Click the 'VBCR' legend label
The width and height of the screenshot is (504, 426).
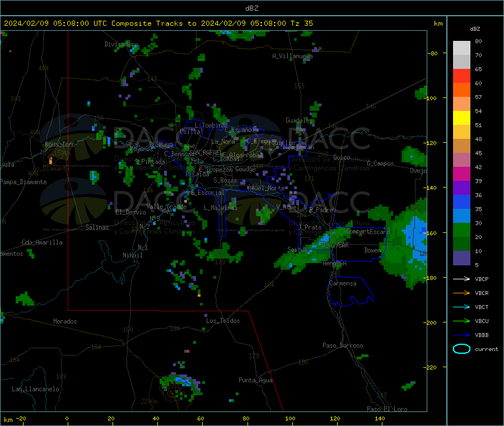[482, 293]
